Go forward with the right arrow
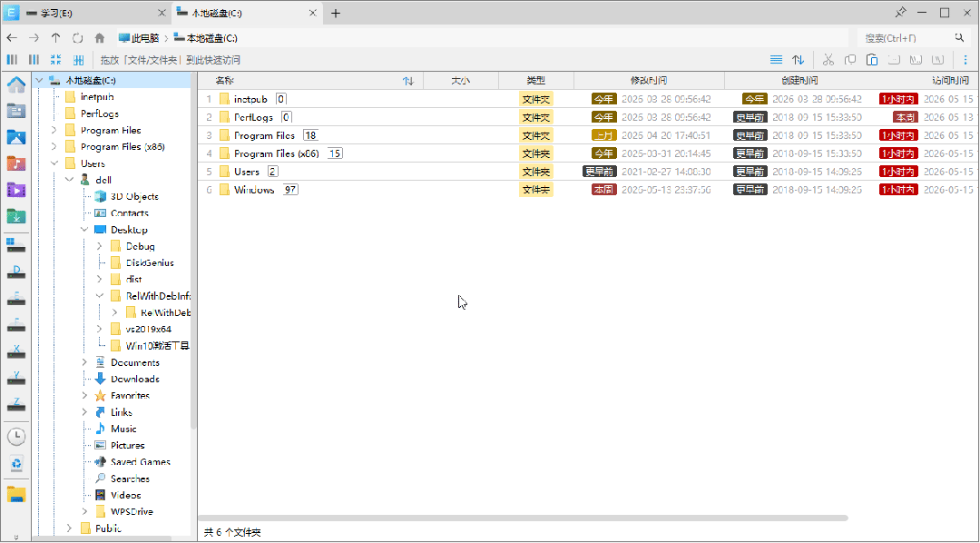The height and width of the screenshot is (543, 980). click(x=34, y=38)
